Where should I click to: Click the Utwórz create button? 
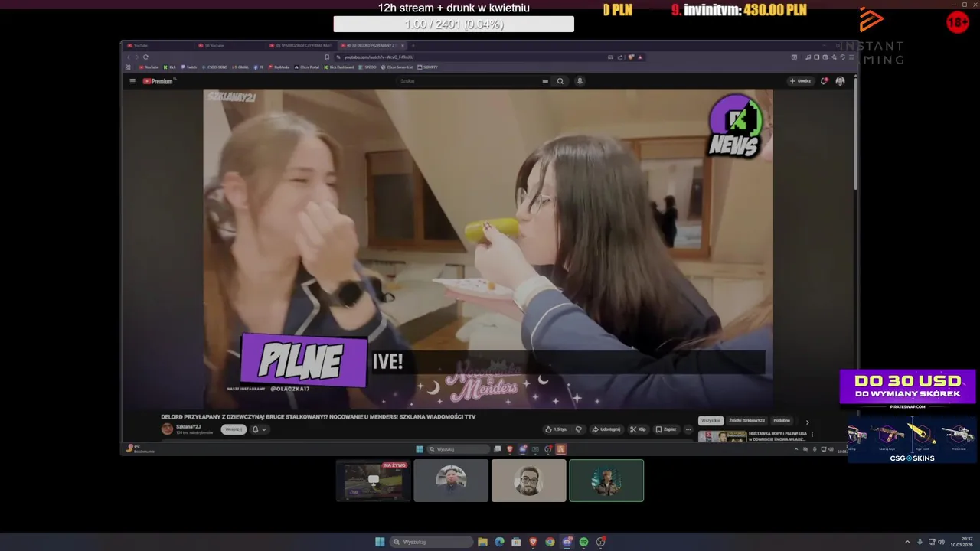[800, 81]
